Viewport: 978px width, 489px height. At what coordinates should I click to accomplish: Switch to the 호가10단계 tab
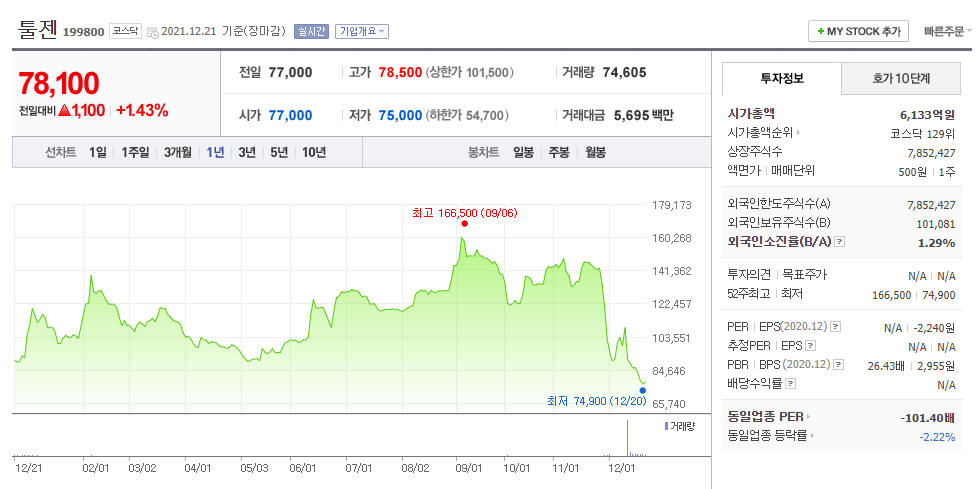click(901, 79)
